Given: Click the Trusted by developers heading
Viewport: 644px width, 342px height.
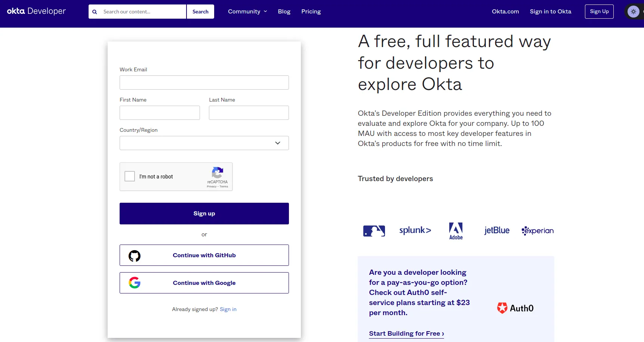Looking at the screenshot, I should pyautogui.click(x=395, y=179).
